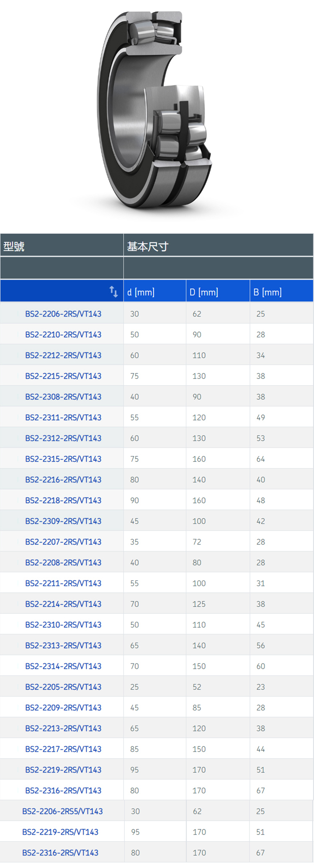The image size is (314, 868).
Task: Open the BS2-2206-2RS5/VT143 link
Action: tap(62, 811)
